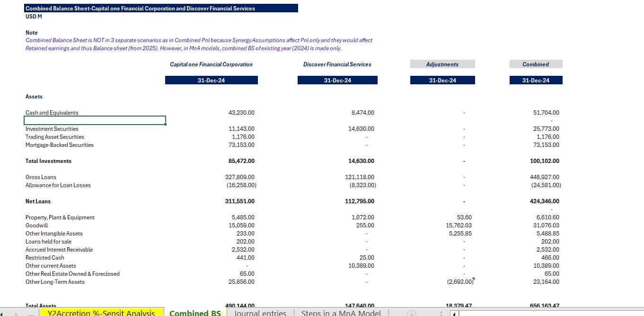Click the Note heading cell
The height and width of the screenshot is (316, 644).
coord(31,33)
